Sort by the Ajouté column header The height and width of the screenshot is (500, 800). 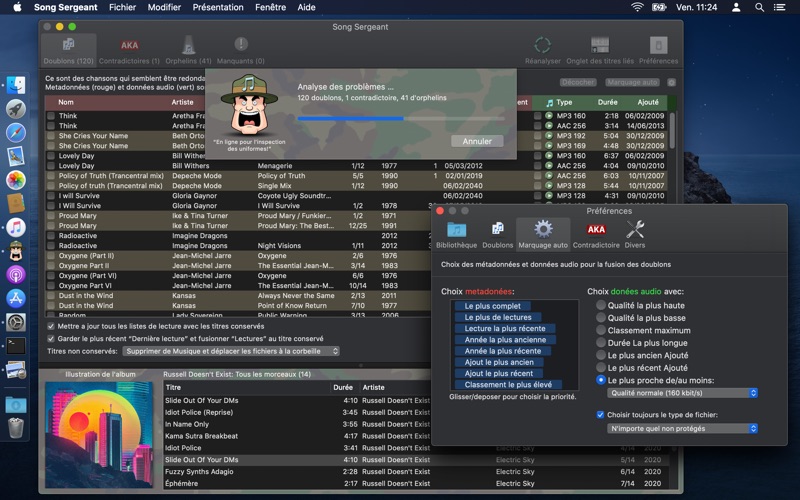click(x=648, y=102)
